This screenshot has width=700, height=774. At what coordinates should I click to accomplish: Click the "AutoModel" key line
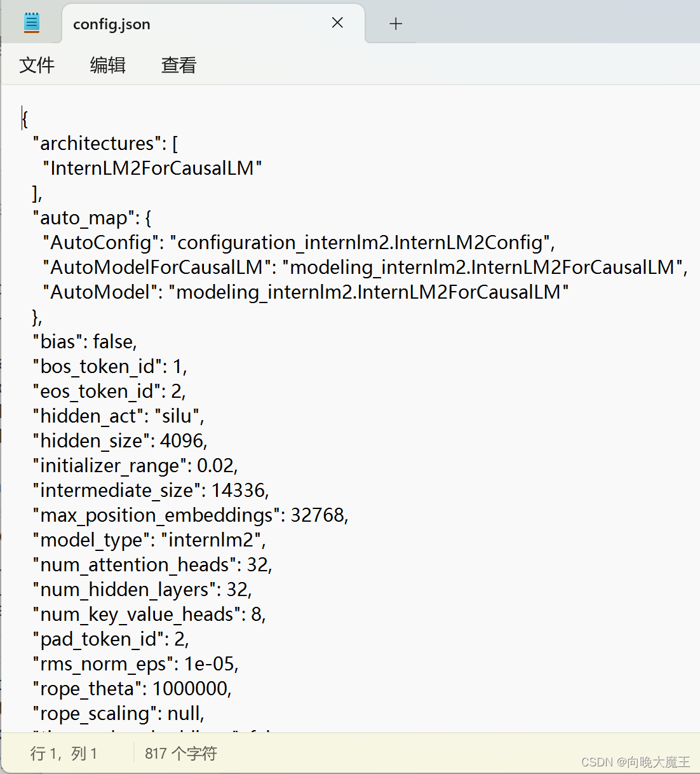pyautogui.click(x=306, y=292)
